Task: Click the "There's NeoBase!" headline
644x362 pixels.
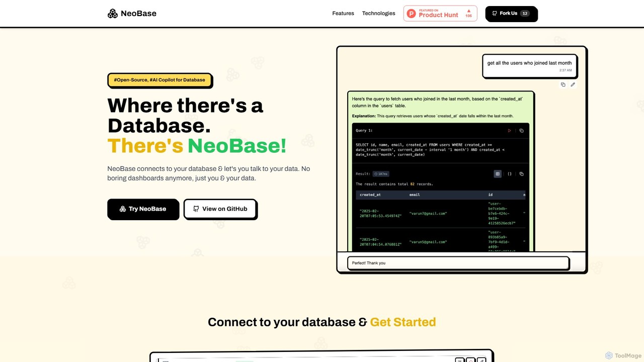Action: pos(197,146)
